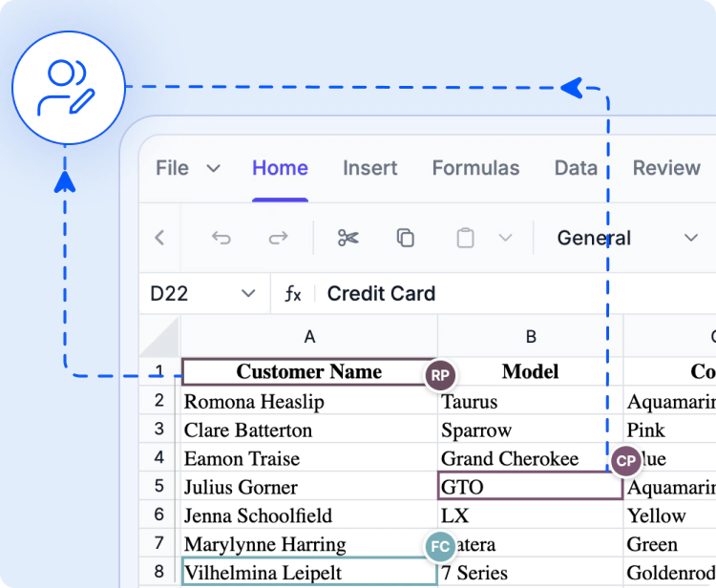The width and height of the screenshot is (716, 588).
Task: Click the FC collaborator avatar badge
Action: 440,546
